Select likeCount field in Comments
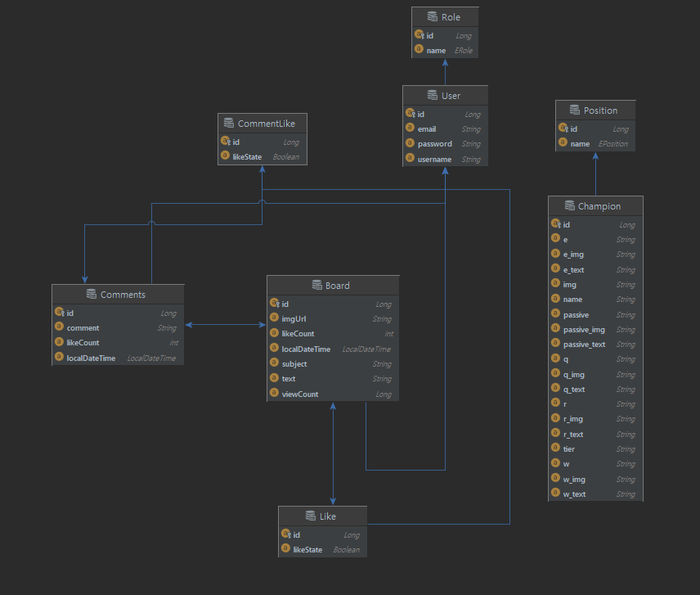 (118, 343)
